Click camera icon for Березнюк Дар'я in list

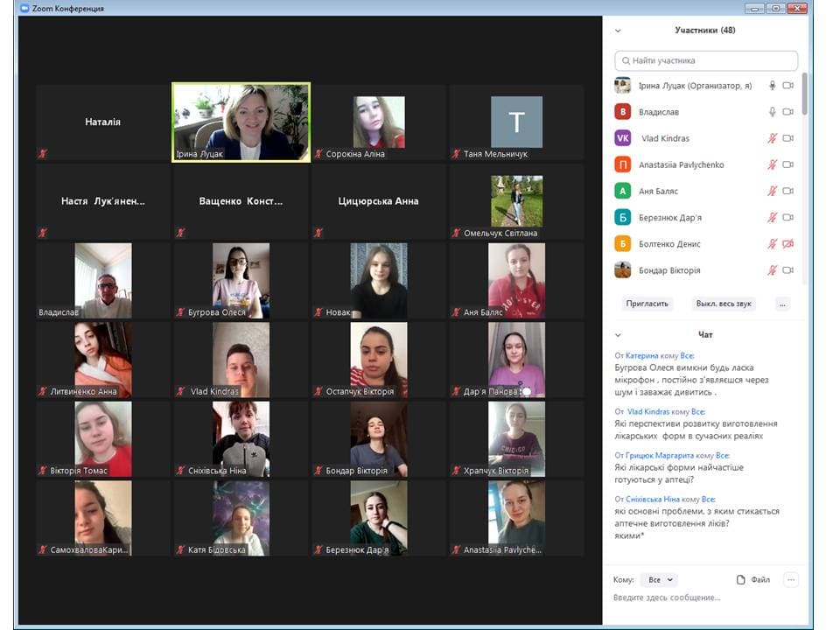[x=787, y=217]
